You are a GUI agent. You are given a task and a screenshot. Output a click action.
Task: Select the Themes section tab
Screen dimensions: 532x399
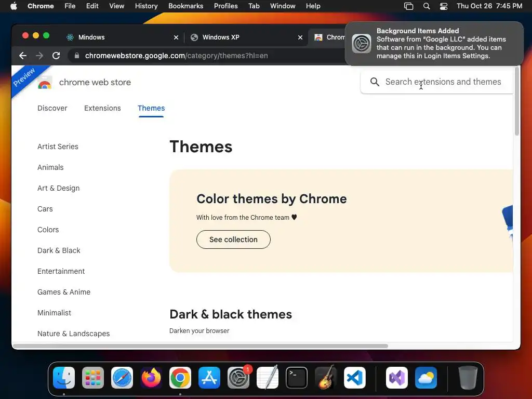click(151, 108)
